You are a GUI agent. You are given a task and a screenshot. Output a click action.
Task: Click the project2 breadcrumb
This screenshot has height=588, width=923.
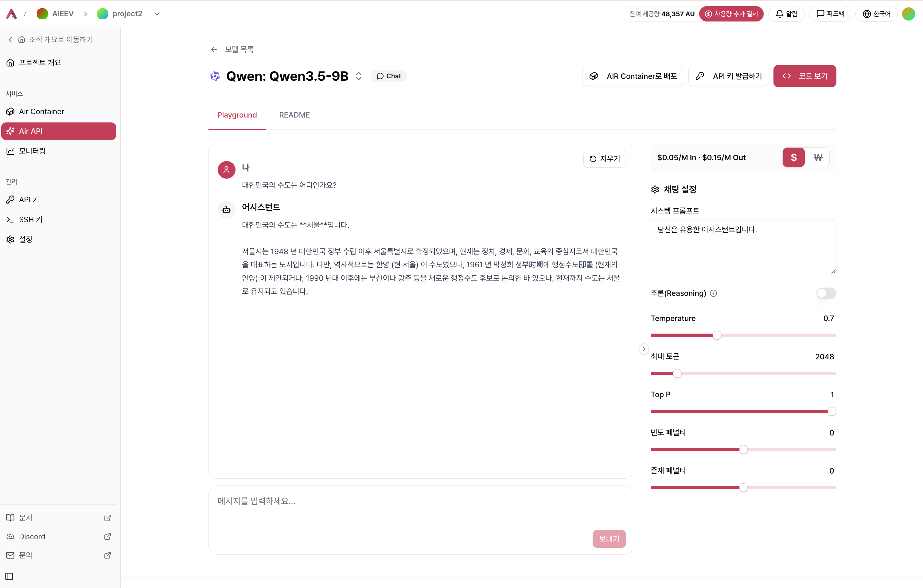pyautogui.click(x=119, y=14)
